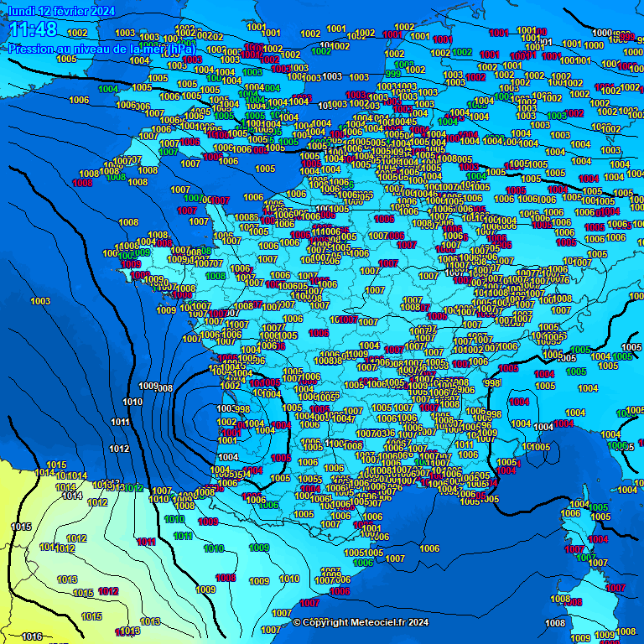Select the green 1012 beside the 1013 labels
This screenshot has height=644, width=644.
[x=134, y=488]
